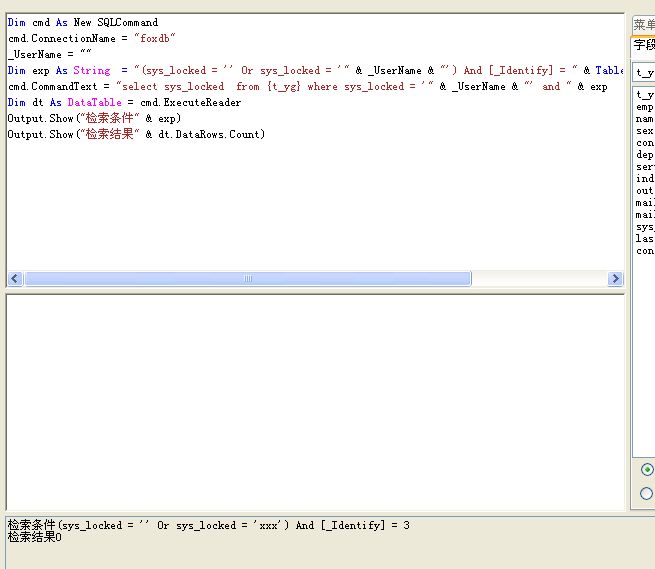Select the unchecked empty radio button
Screen dimensions: 655x569
pyautogui.click(x=646, y=493)
